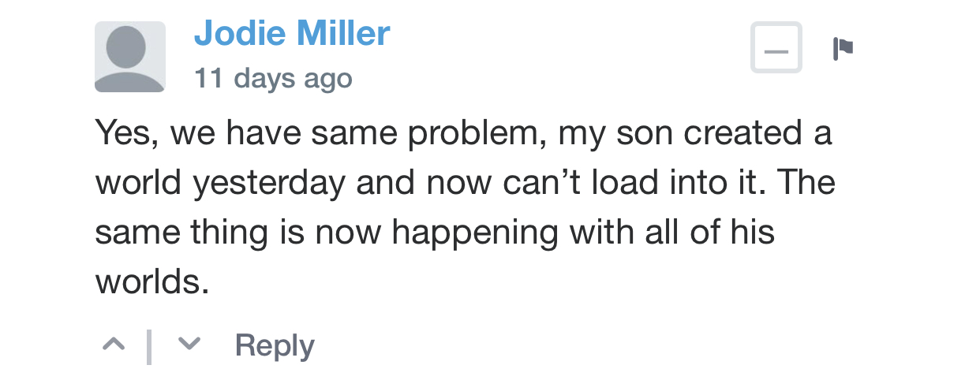Viewport: 980px width, 380px height.
Task: Click the "Reply" text below the comment
Action: (x=275, y=346)
